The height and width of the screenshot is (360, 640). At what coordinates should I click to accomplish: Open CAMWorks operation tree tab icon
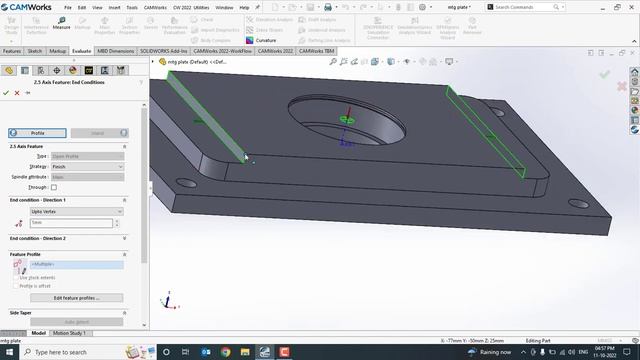pyautogui.click(x=104, y=71)
